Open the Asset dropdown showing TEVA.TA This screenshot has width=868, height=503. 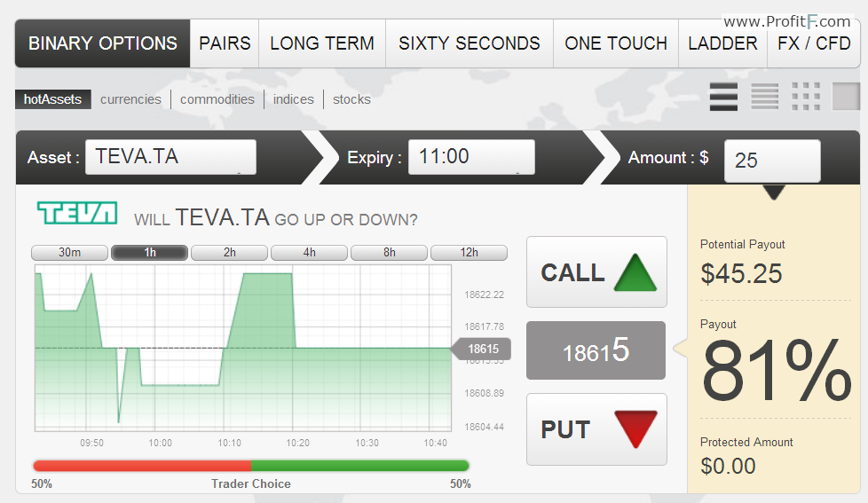pyautogui.click(x=170, y=157)
